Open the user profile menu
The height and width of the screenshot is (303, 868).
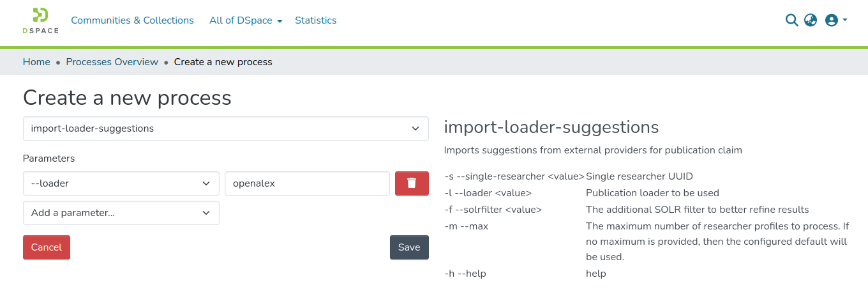tap(831, 20)
